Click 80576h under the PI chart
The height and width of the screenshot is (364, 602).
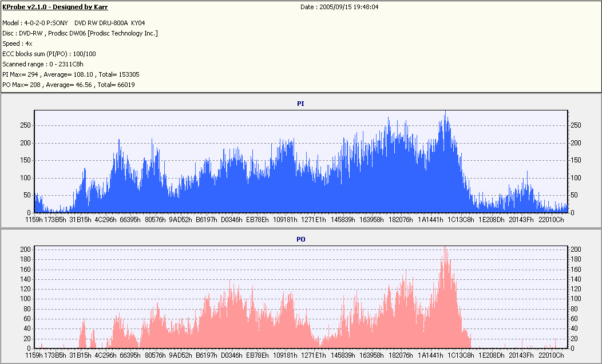(155, 220)
